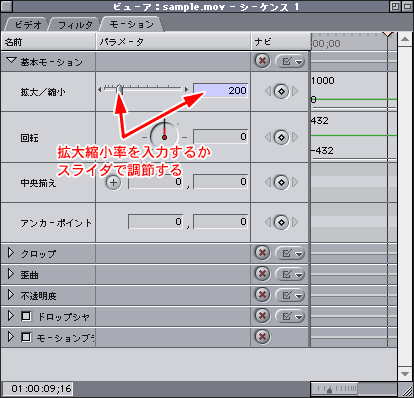This screenshot has height=398, width=414.
Task: Expand the 歪曲 section triangle
Action: (11, 274)
